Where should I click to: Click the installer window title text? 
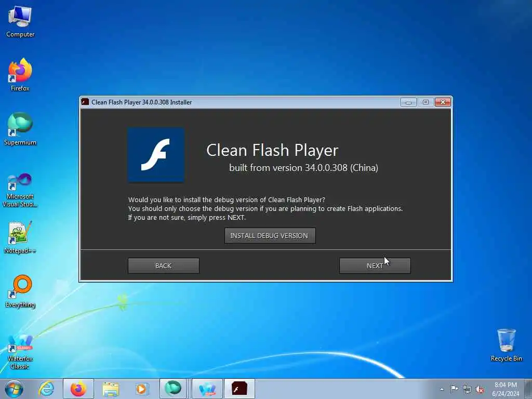[x=141, y=102]
